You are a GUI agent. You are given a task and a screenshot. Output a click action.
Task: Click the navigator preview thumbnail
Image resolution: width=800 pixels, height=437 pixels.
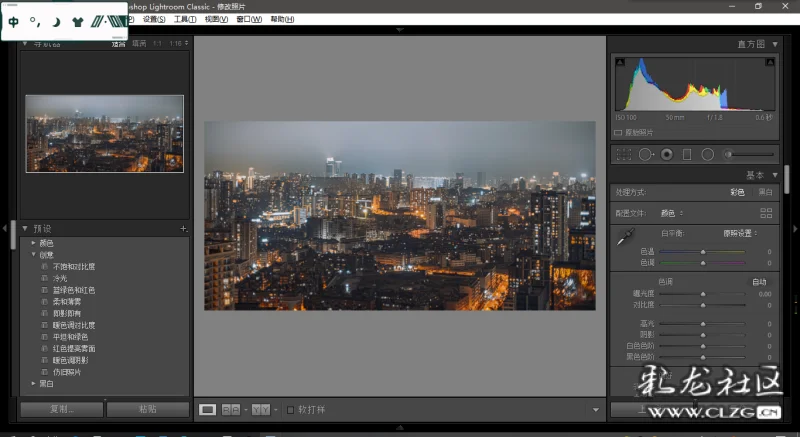tap(105, 134)
